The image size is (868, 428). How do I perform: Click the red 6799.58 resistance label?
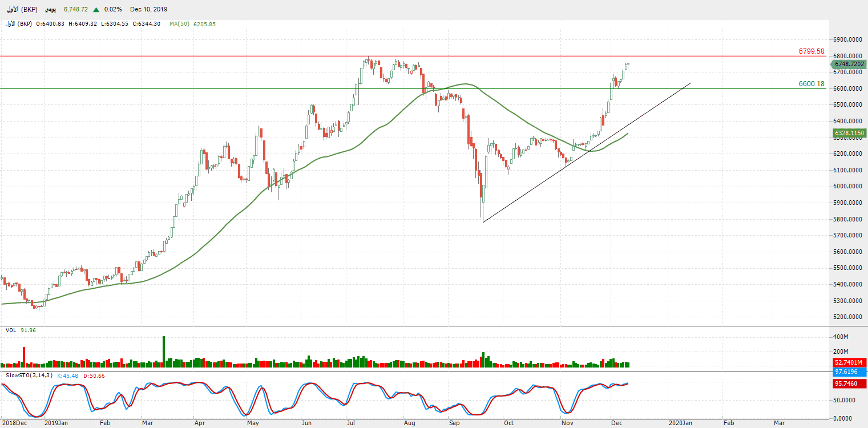812,51
